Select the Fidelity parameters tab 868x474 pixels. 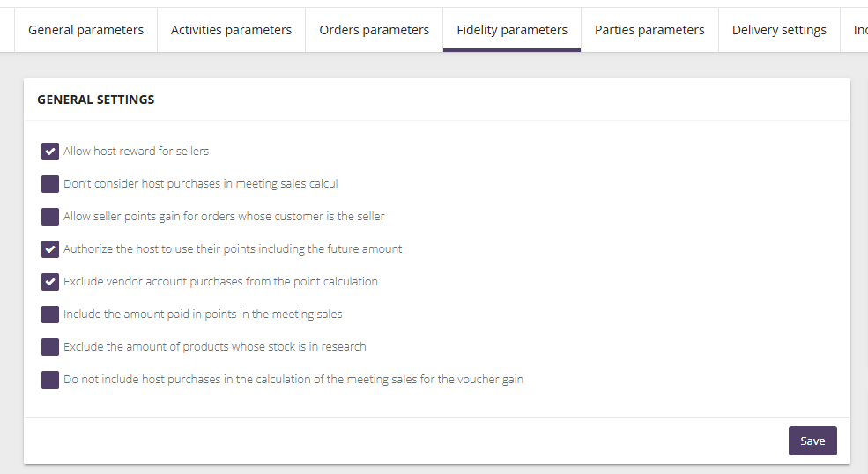coord(512,30)
